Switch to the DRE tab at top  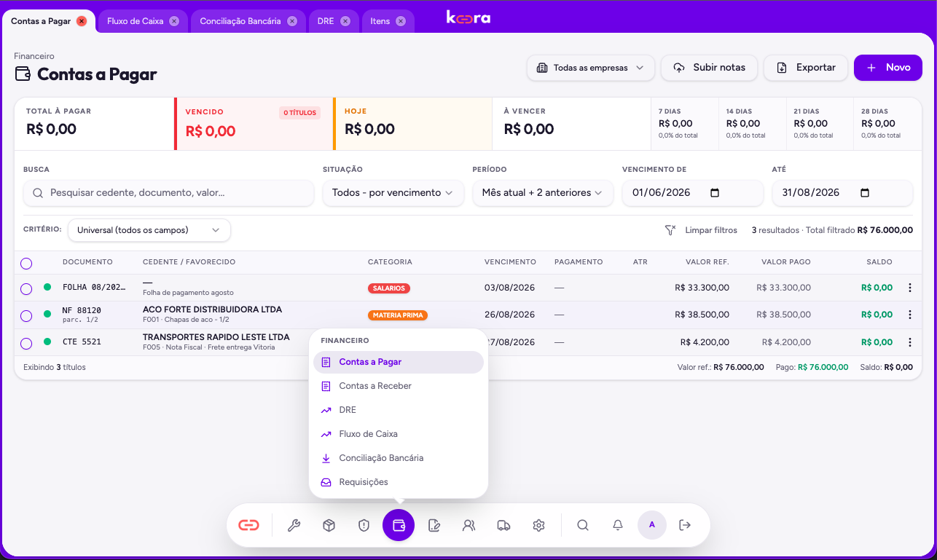(326, 21)
